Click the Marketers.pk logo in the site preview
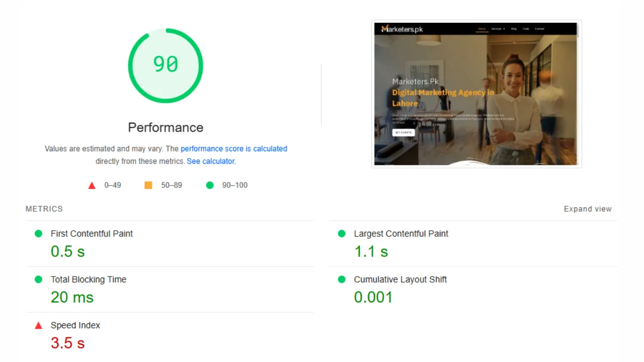Viewport: 644px width, 362px height. tap(402, 29)
